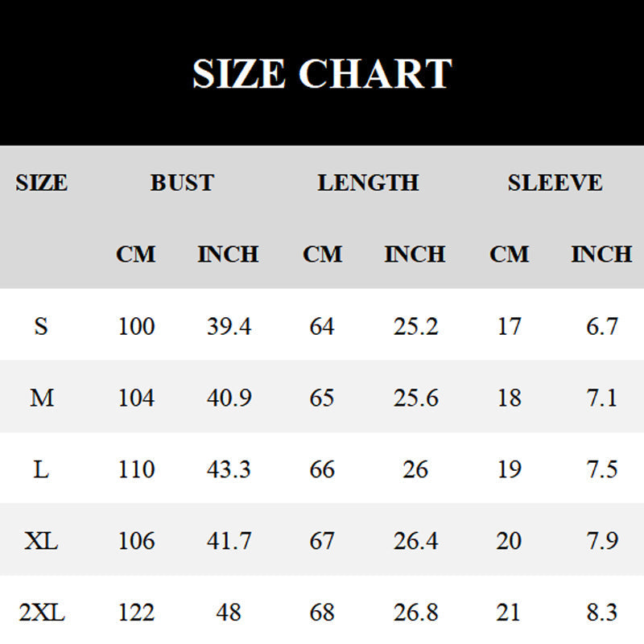Select the LENGTH column header
The height and width of the screenshot is (644, 644).
(368, 183)
